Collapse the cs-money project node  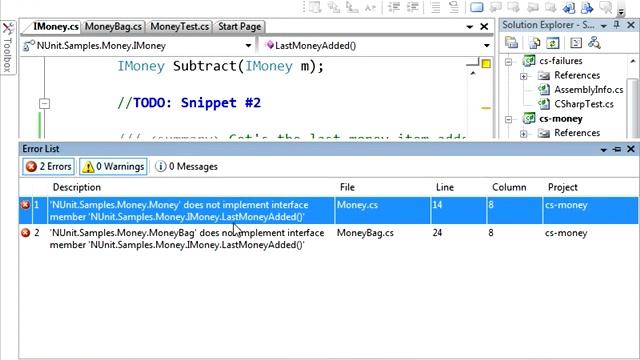pyautogui.click(x=509, y=120)
